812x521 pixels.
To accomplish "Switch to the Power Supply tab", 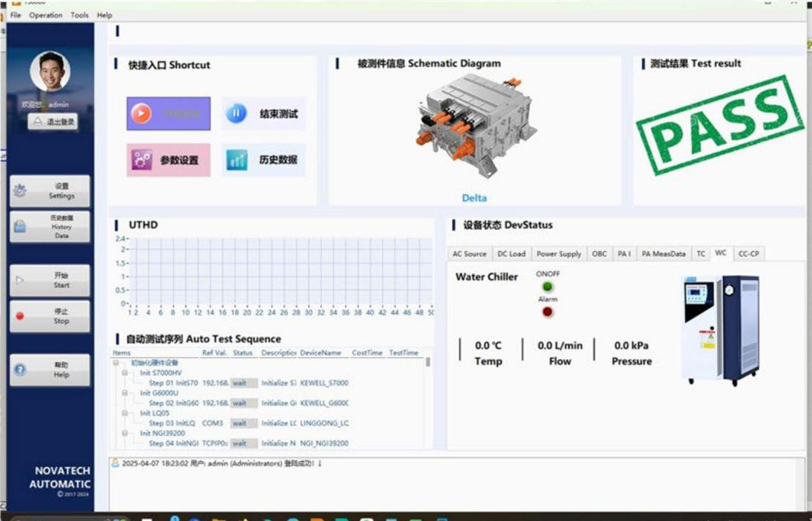I will [559, 253].
